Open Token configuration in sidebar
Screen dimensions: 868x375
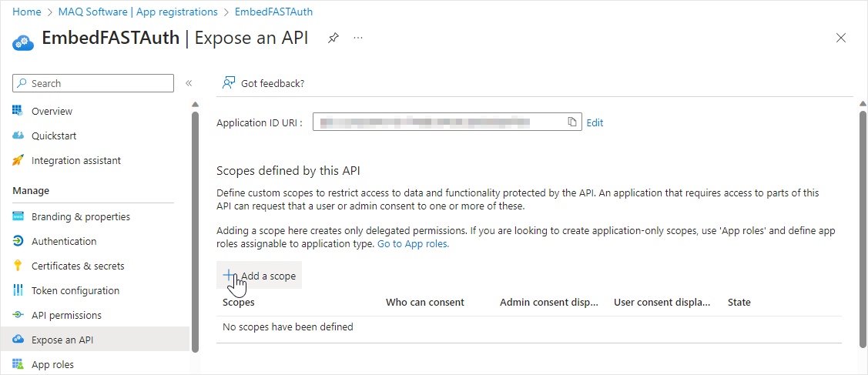point(75,290)
